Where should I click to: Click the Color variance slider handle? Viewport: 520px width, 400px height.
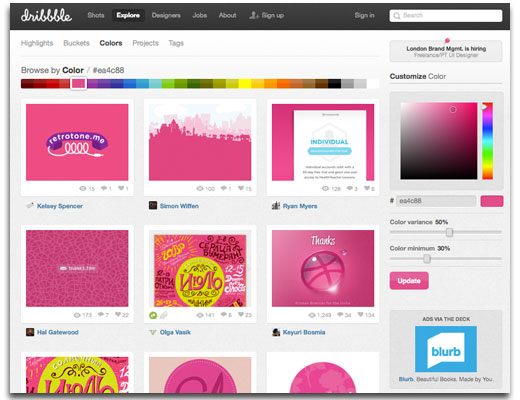click(450, 232)
